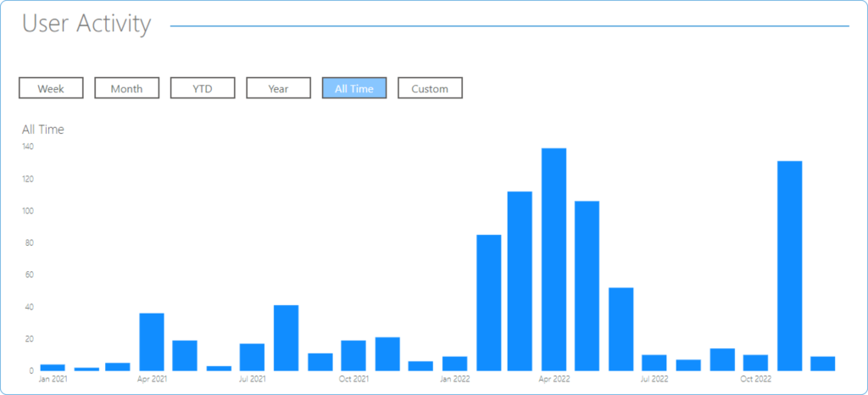Click the 'All Time' chart subtitle
The width and height of the screenshot is (868, 395).
tap(43, 130)
